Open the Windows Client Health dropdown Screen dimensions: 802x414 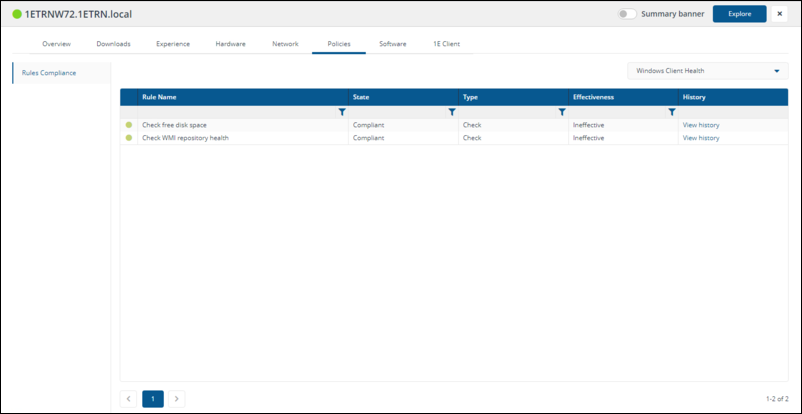pos(707,71)
